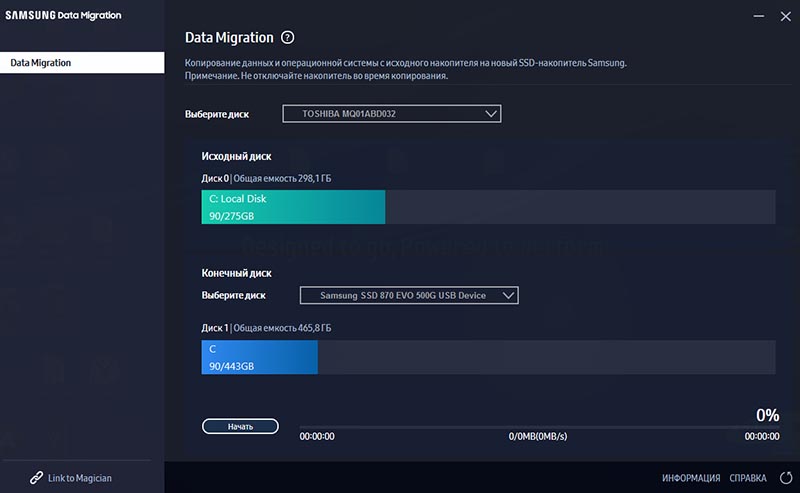Click the Диск 0 total capacity 298,1 ГБ label
Viewport: 800px width, 493px height.
(x=266, y=178)
